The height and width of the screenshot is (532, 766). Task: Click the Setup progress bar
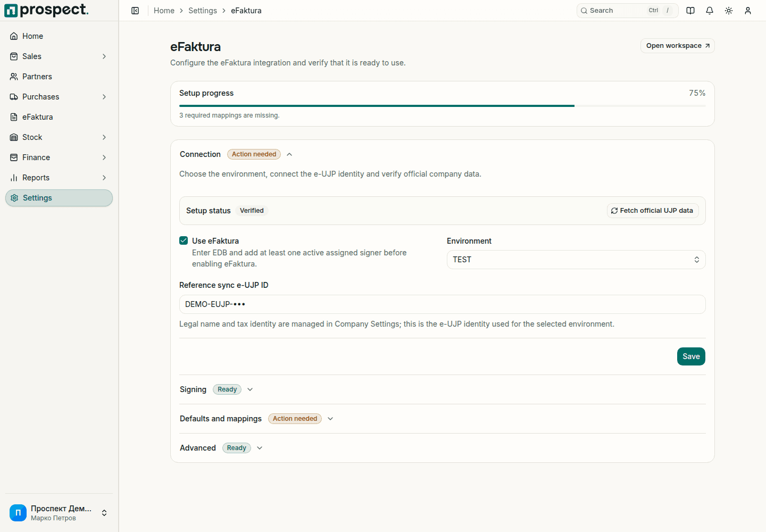pyautogui.click(x=443, y=106)
